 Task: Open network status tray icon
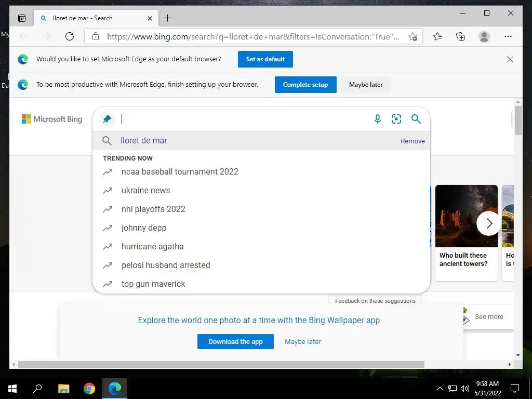click(453, 389)
